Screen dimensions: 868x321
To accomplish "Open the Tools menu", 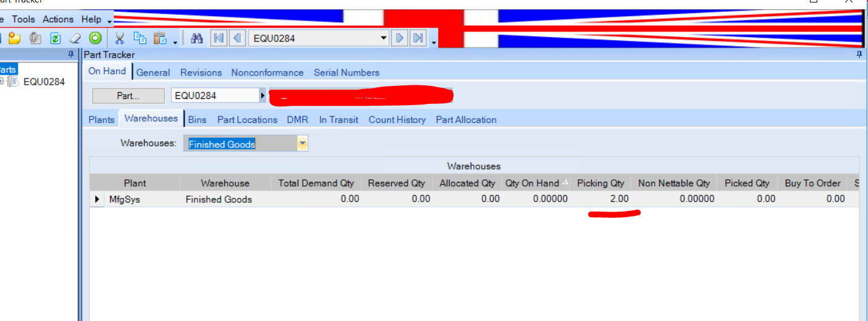I will coord(24,19).
